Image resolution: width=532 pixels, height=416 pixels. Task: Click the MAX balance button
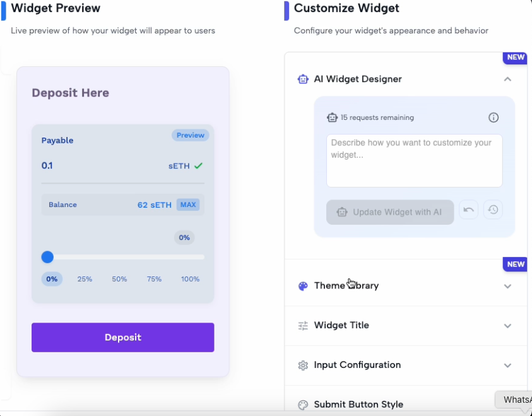pyautogui.click(x=188, y=205)
